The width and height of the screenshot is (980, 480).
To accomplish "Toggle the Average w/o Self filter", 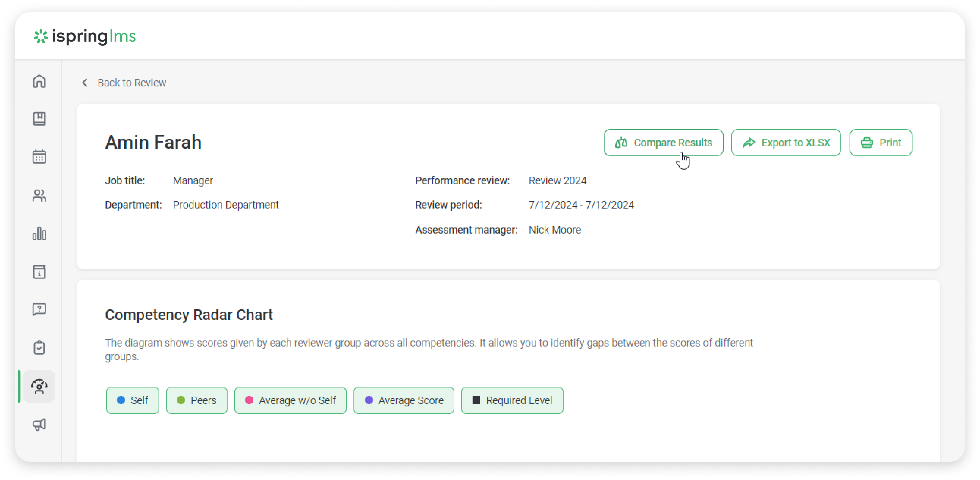I will (290, 400).
